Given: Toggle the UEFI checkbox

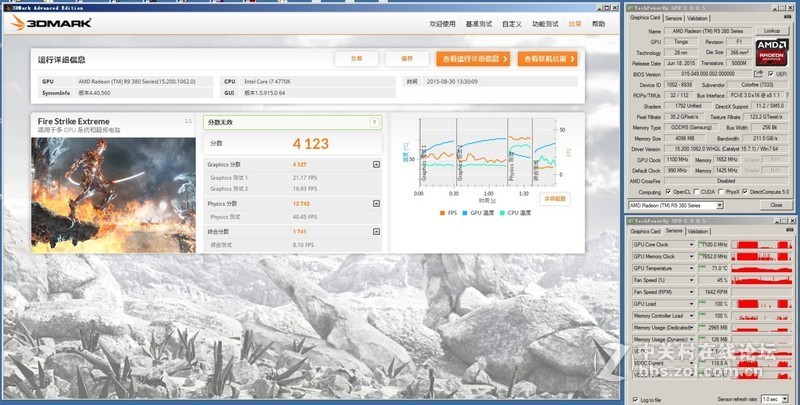Looking at the screenshot, I should pos(770,74).
